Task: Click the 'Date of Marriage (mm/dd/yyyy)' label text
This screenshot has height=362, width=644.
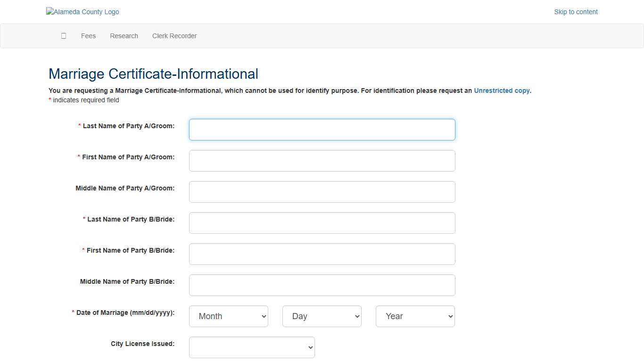Action: 125,313
